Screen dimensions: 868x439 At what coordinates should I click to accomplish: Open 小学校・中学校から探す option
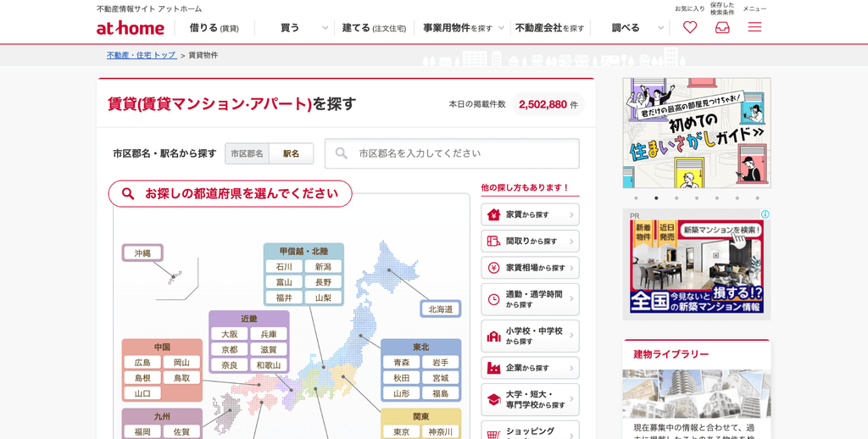coord(531,336)
